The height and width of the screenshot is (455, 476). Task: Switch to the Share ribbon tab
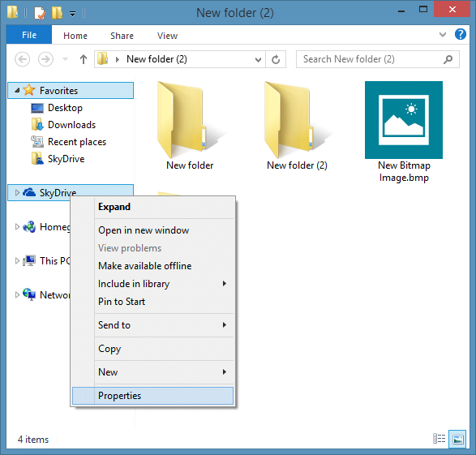122,36
